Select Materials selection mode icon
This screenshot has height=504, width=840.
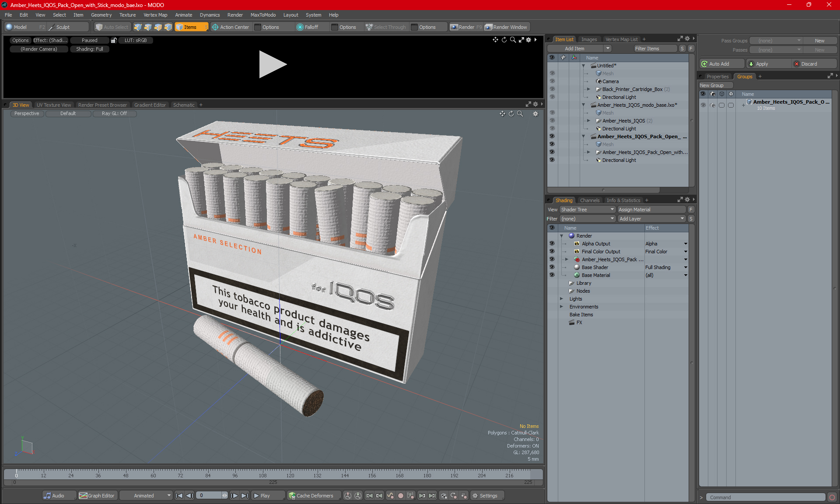[168, 27]
